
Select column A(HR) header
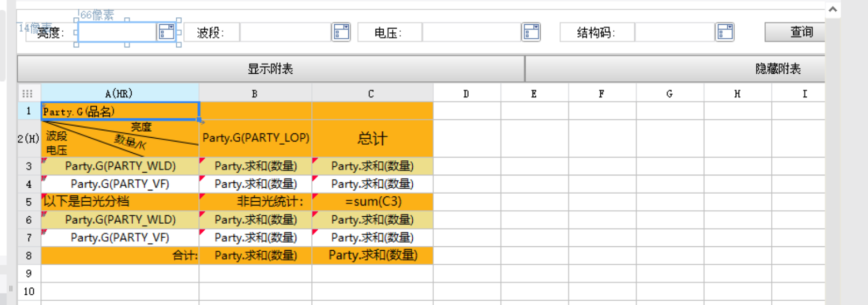120,94
